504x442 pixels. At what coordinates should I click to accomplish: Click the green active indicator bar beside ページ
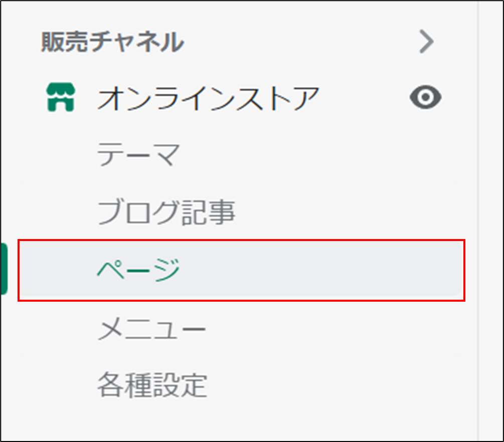pyautogui.click(x=4, y=269)
